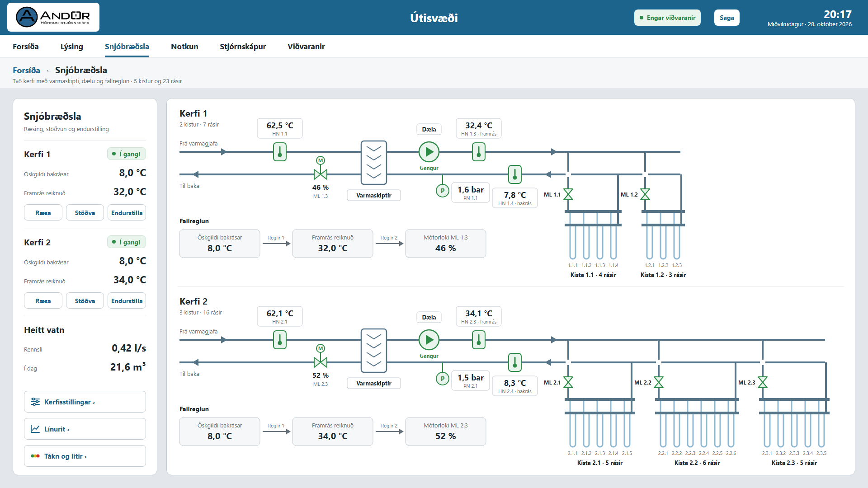Open the Notkun tab
The width and height of the screenshot is (868, 488).
coord(184,47)
